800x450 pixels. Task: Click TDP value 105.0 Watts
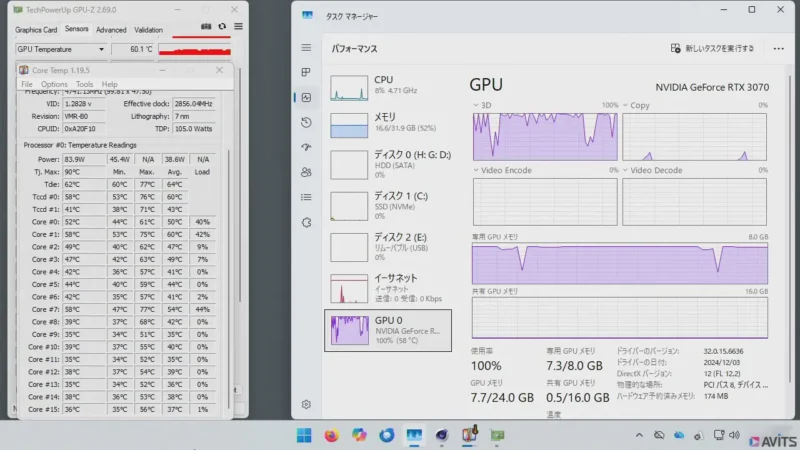click(193, 129)
